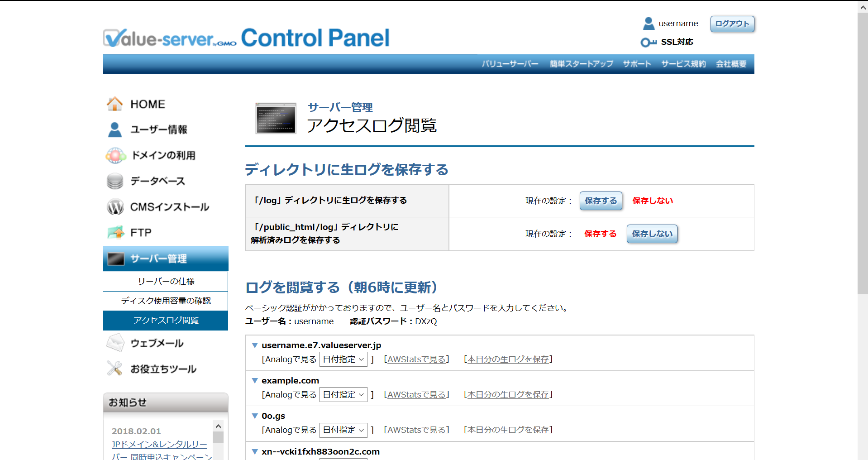868x460 pixels.
Task: Open the useful tools wrench icon
Action: coord(115,369)
